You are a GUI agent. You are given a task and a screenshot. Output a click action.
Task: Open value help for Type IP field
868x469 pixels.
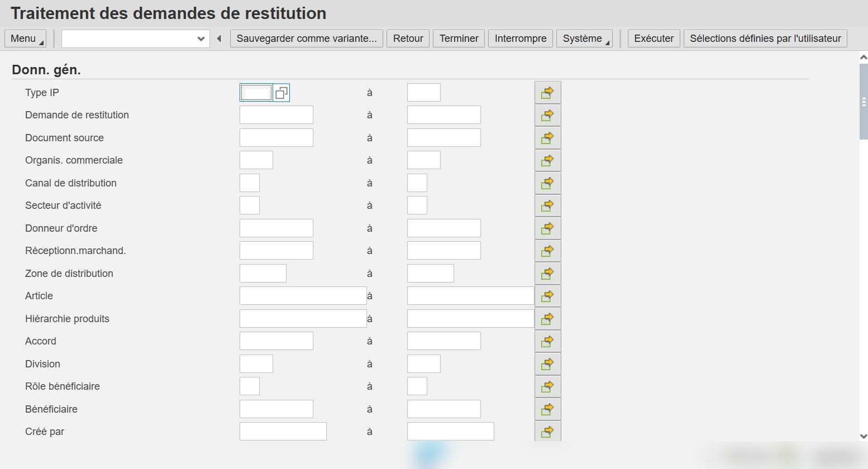pos(282,93)
